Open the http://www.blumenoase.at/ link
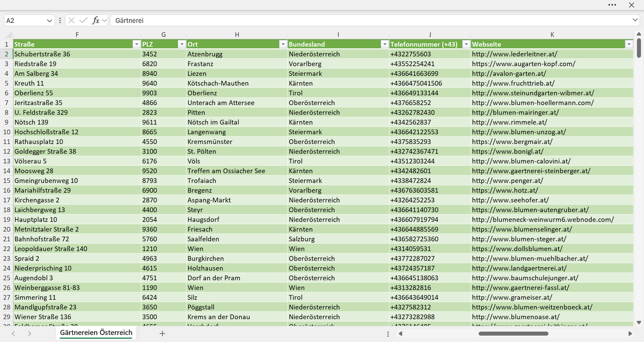This screenshot has height=342, width=644. 516,317
